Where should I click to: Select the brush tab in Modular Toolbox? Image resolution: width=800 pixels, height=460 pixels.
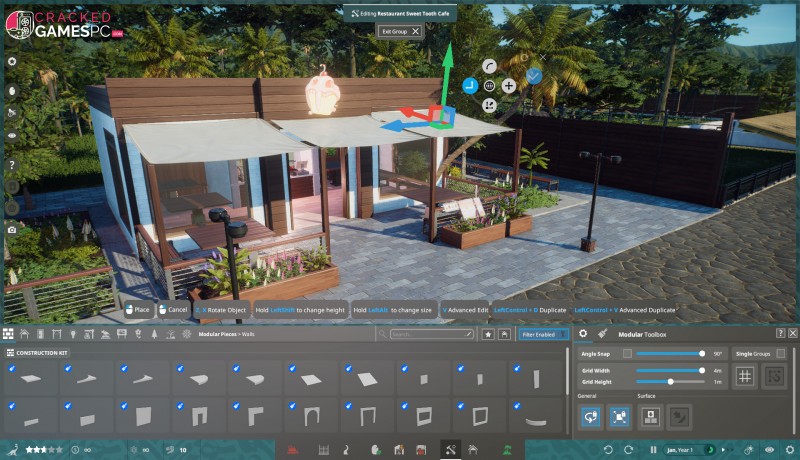[x=602, y=333]
